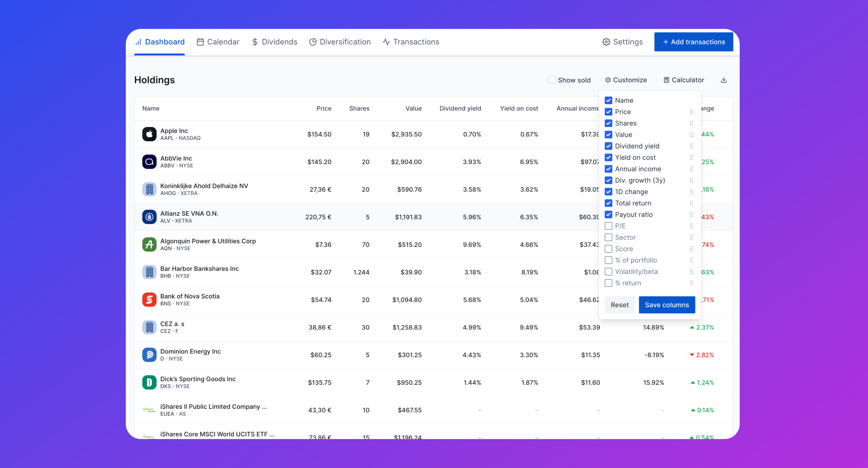Switch to the Calendar tab
The width and height of the screenshot is (868, 468).
[x=218, y=42]
